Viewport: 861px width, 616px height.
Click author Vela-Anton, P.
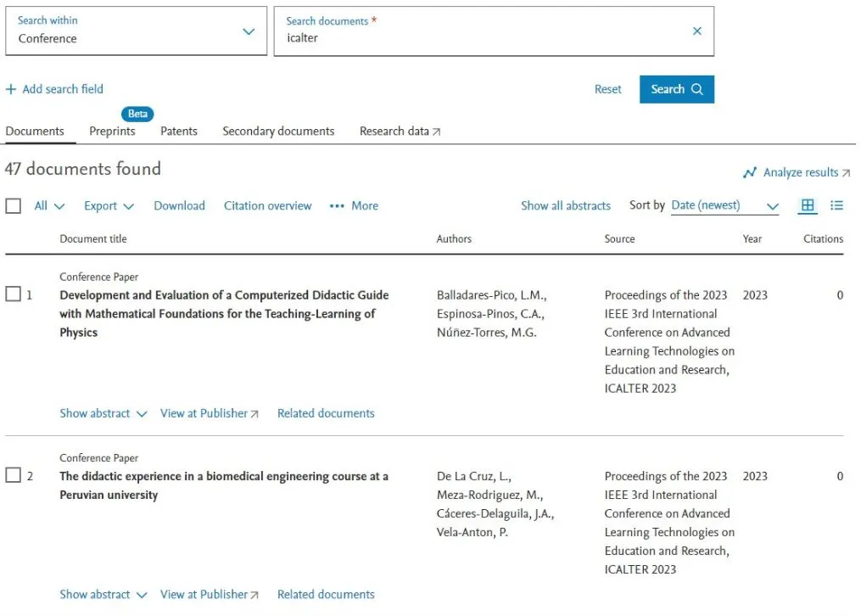tap(472, 533)
